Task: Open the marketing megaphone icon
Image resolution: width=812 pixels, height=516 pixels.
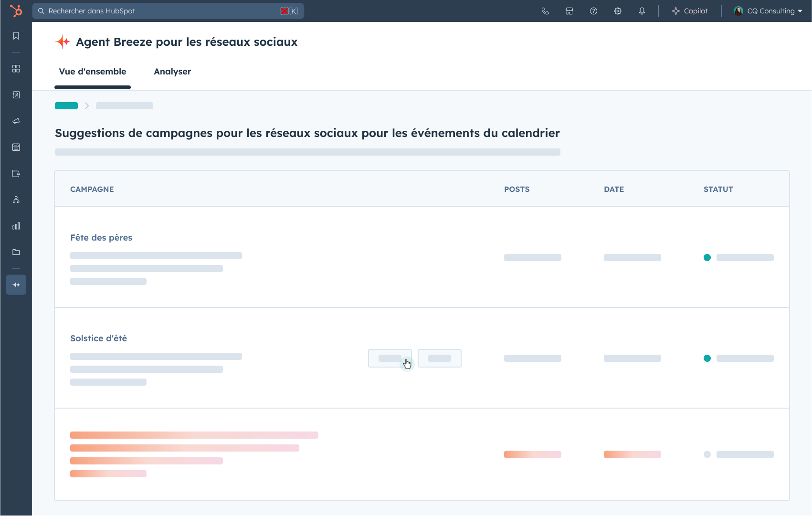Action: click(16, 121)
